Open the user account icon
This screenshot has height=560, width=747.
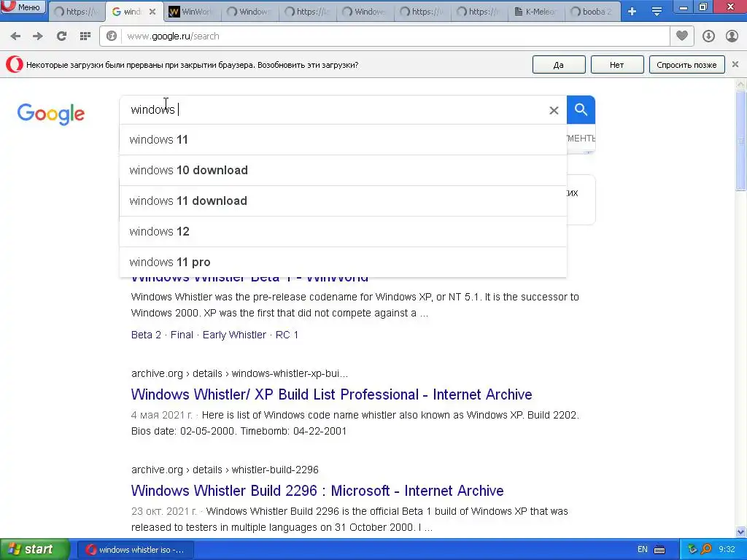coord(732,36)
